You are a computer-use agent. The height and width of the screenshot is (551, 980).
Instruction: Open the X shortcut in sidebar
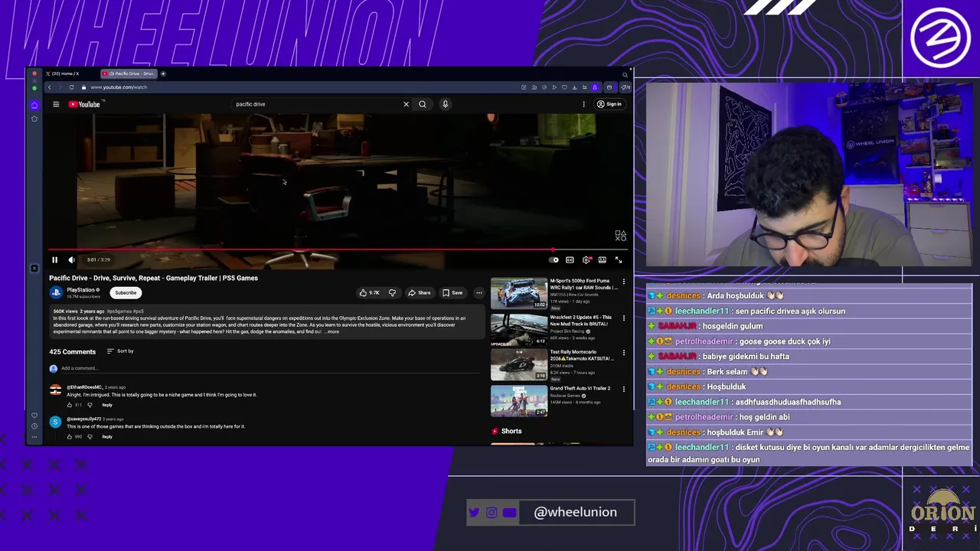click(34, 269)
